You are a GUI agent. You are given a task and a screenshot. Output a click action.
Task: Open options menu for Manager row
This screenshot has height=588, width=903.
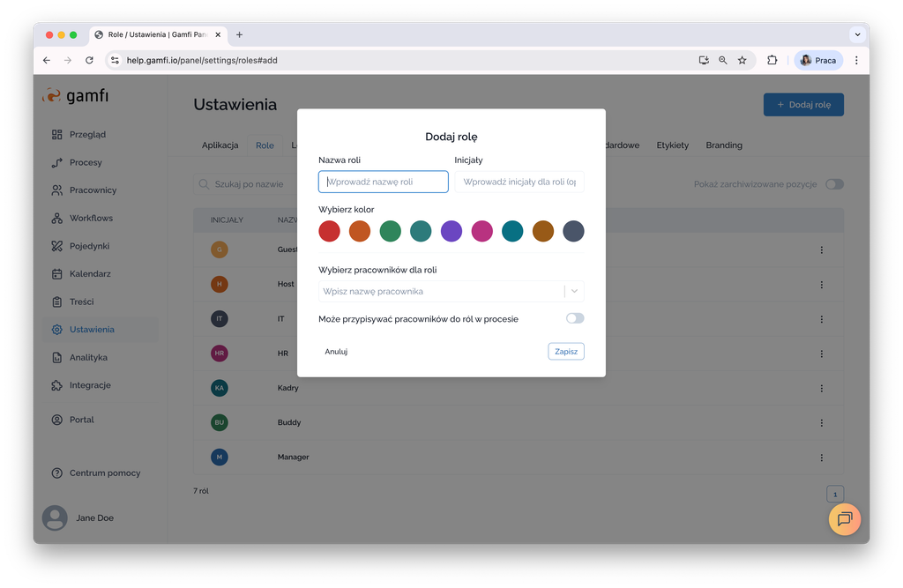[822, 458]
